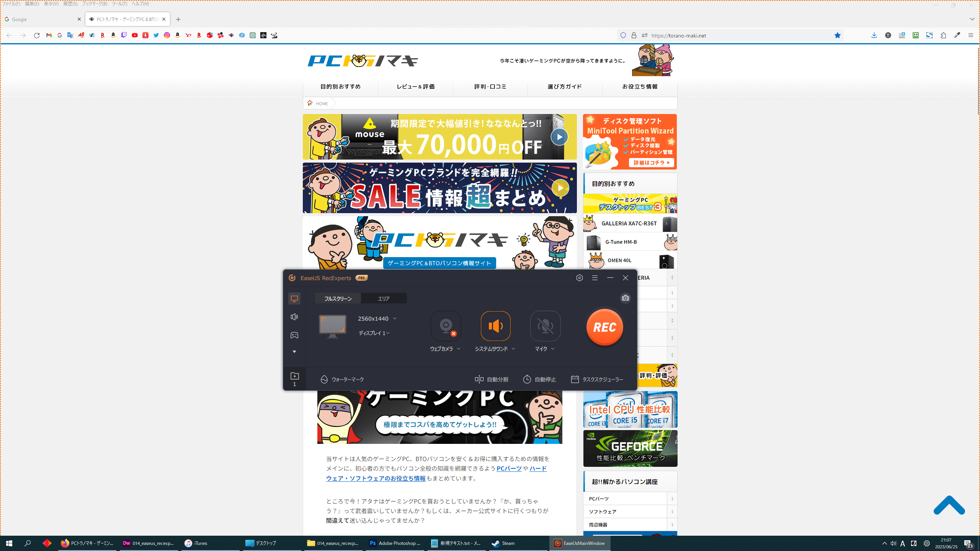980x551 pixels.
Task: Open the Twitch bookmark icon
Action: pyautogui.click(x=124, y=35)
